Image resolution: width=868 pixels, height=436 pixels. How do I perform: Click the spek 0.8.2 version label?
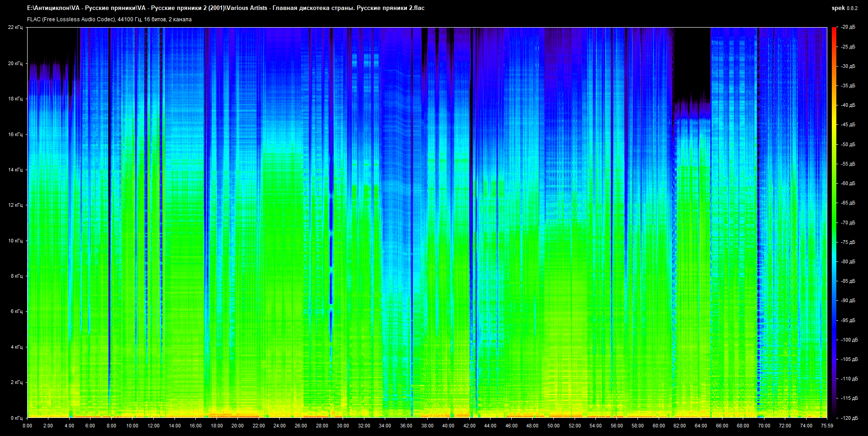(844, 8)
